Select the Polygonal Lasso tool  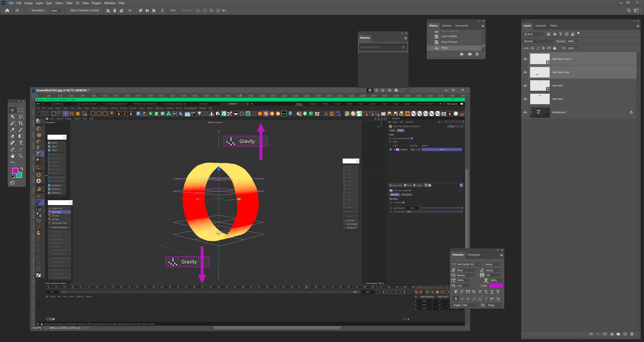[x=21, y=117]
